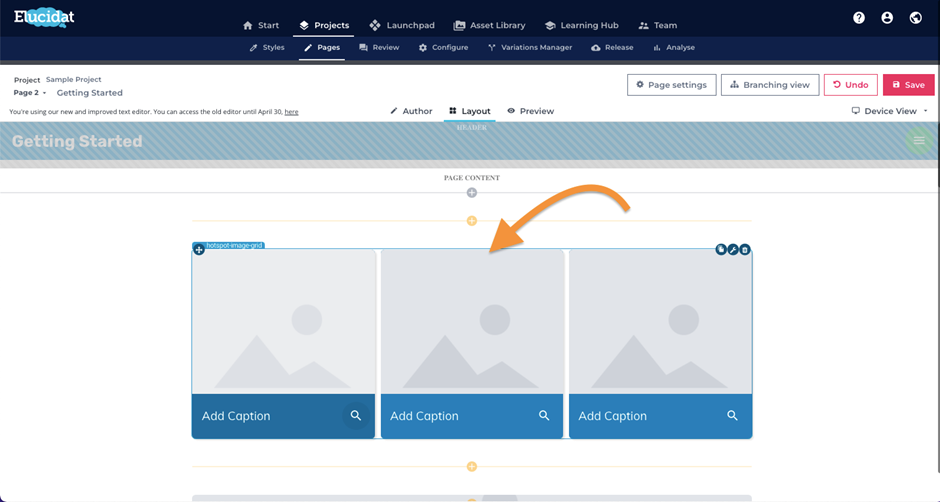The width and height of the screenshot is (940, 502).
Task: Duplicate the hotspot-image-grid part
Action: (721, 250)
